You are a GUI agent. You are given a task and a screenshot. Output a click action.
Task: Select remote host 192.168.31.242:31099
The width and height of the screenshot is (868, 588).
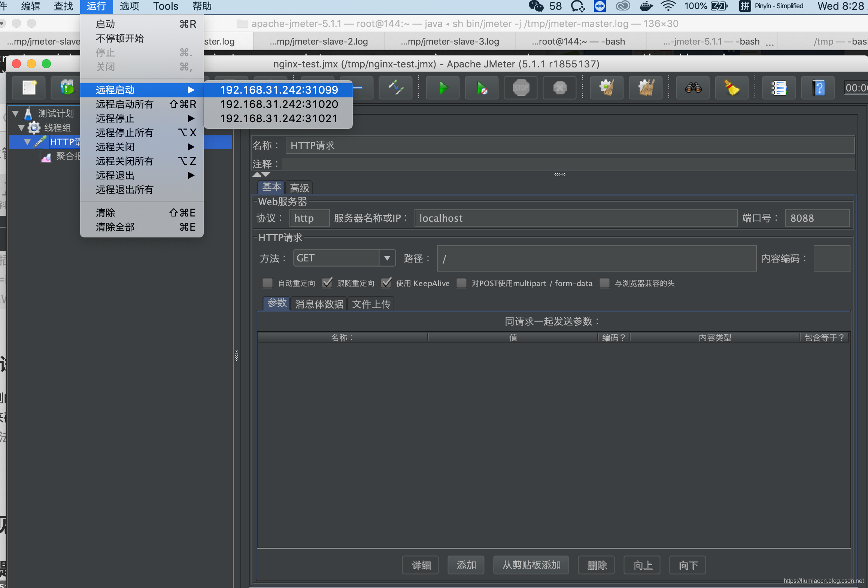279,90
